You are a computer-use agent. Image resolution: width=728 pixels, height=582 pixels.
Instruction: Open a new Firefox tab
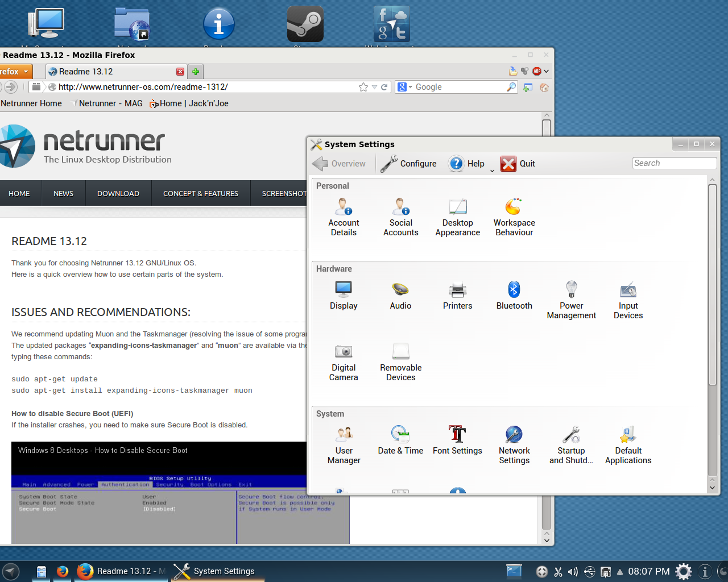point(196,72)
